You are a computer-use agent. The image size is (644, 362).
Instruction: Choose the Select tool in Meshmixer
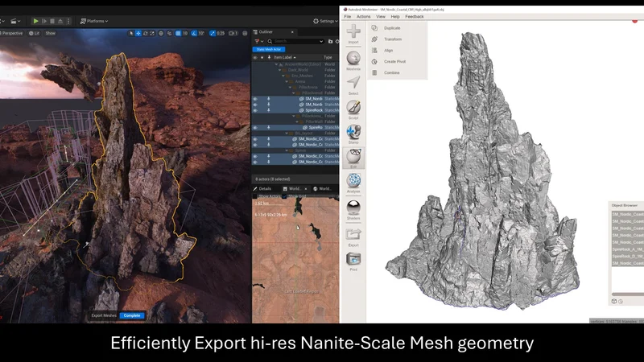[x=353, y=85]
